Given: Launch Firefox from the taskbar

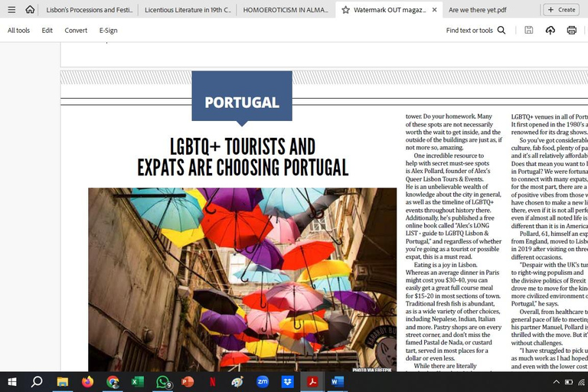Looking at the screenshot, I should coord(87,382).
